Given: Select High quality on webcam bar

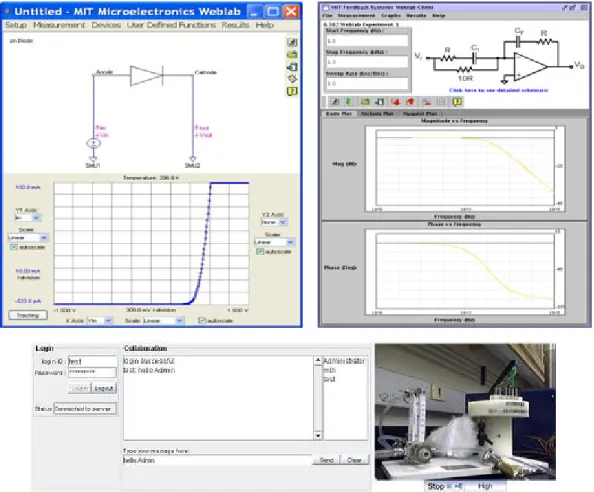Looking at the screenshot, I should point(485,486).
